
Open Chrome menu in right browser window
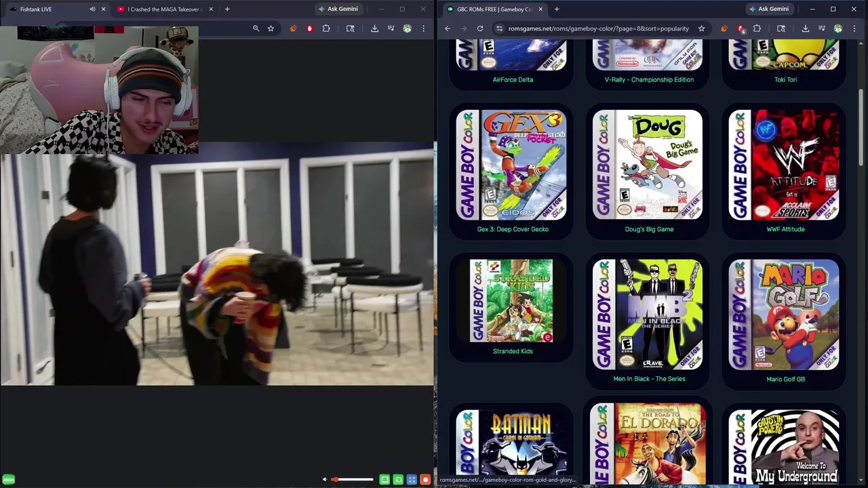[x=854, y=28]
